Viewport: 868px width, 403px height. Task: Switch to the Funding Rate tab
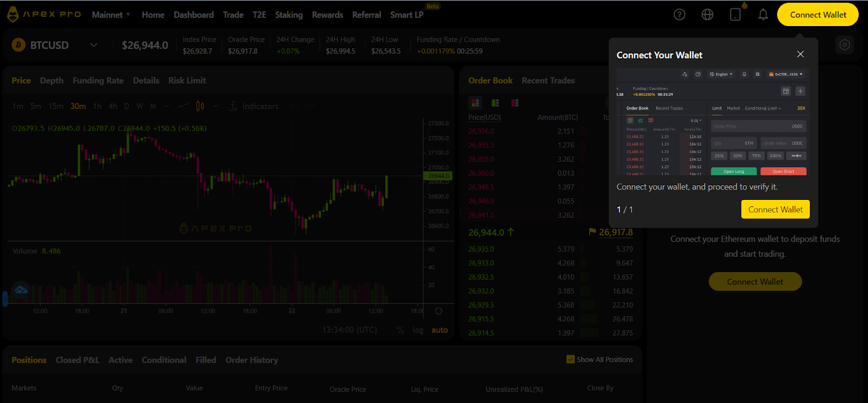(x=98, y=80)
